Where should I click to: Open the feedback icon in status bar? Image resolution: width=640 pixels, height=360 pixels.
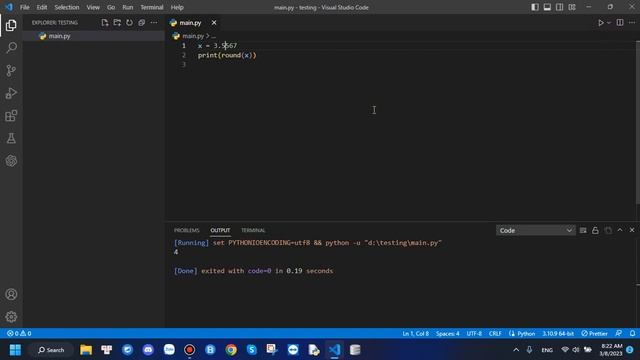[619, 333]
